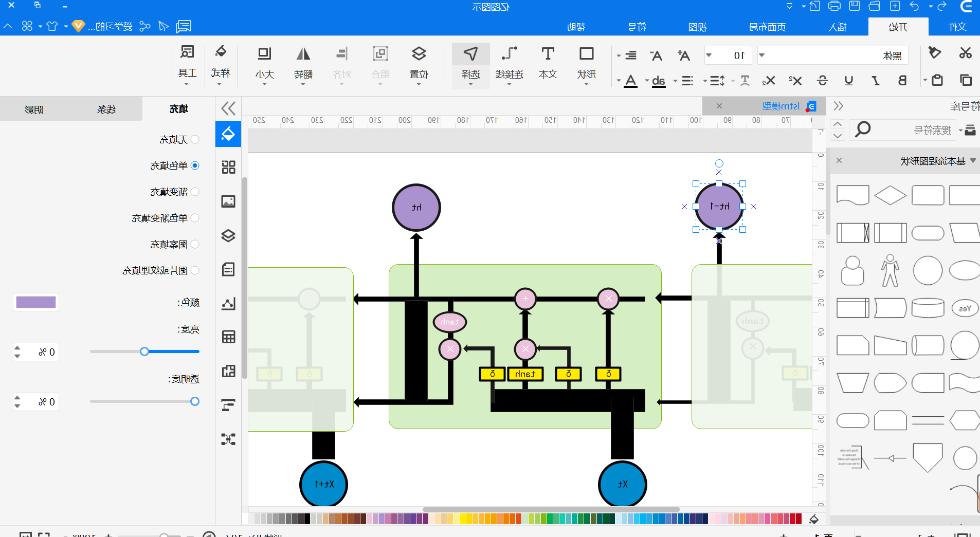Open the four-squares theme panel in sidebar
This screenshot has width=980, height=537.
pyautogui.click(x=228, y=167)
